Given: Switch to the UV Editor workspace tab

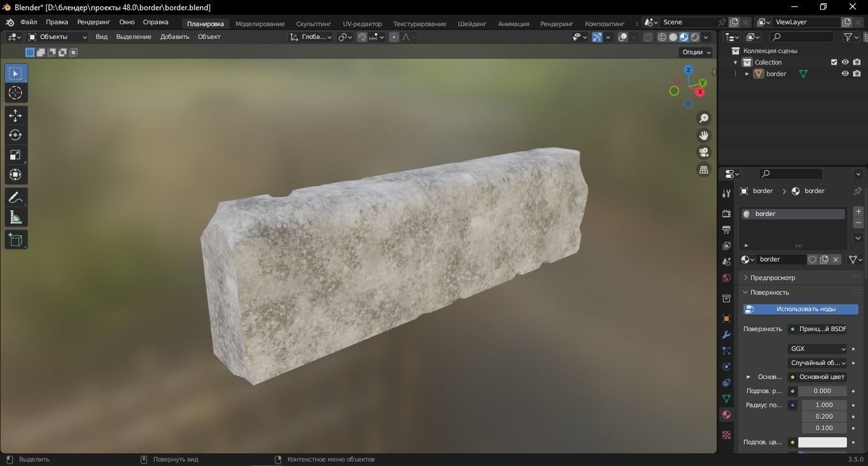Looking at the screenshot, I should click(362, 24).
